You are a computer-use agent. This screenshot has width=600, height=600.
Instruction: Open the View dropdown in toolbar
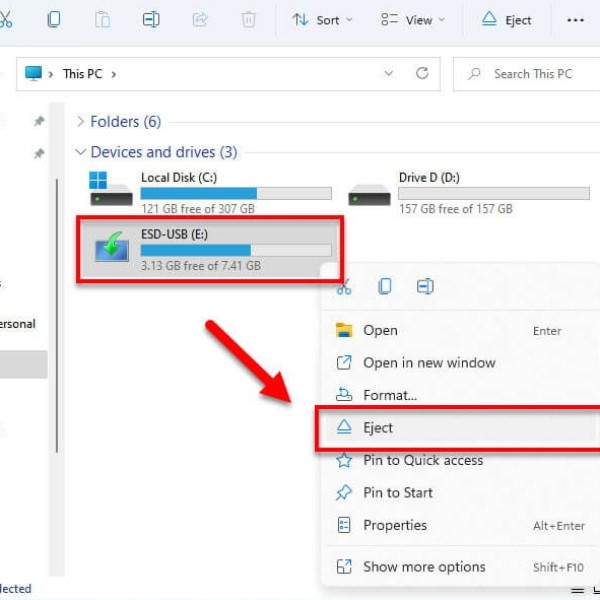(x=413, y=20)
